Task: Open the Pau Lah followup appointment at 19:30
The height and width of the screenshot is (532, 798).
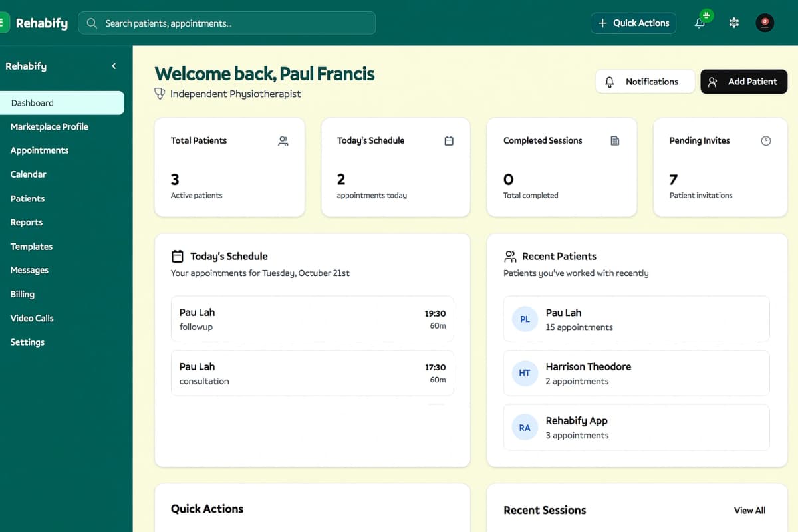Action: 313,319
